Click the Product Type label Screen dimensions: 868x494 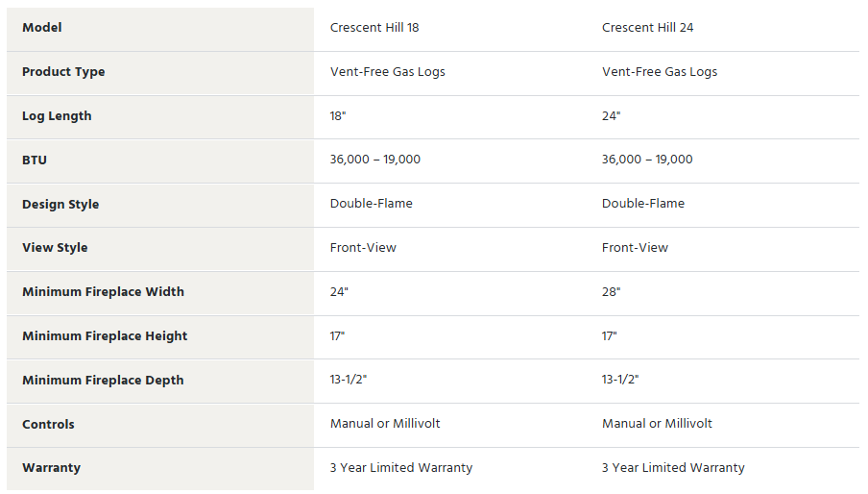(63, 72)
